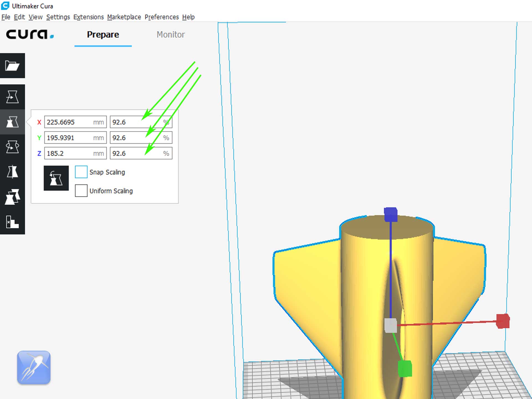Select the Scale tool icon
This screenshot has width=532, height=399.
point(12,122)
